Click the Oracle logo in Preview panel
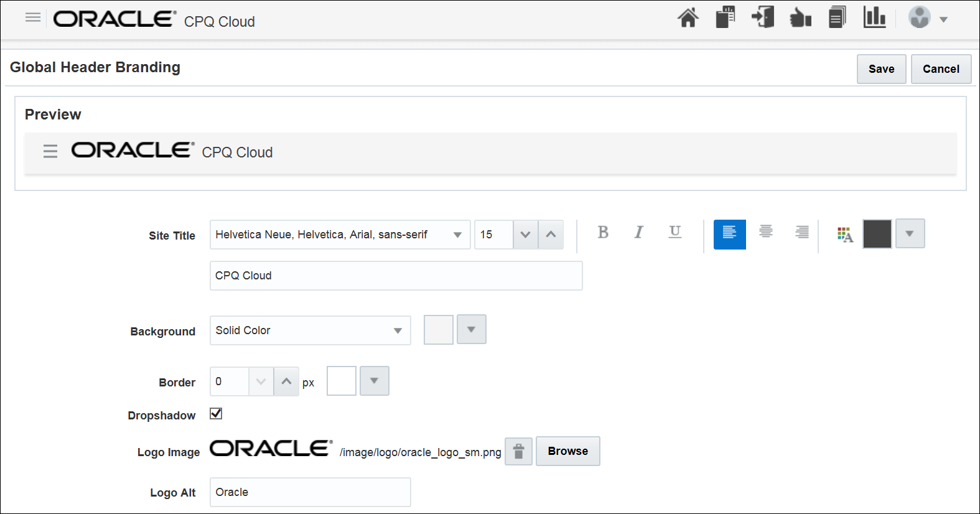This screenshot has height=514, width=980. 133,150
